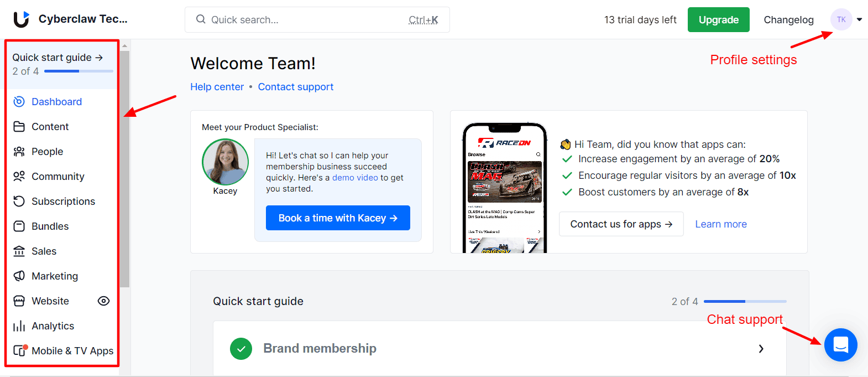868x377 pixels.
Task: Click the Dashboard icon in sidebar
Action: [19, 102]
